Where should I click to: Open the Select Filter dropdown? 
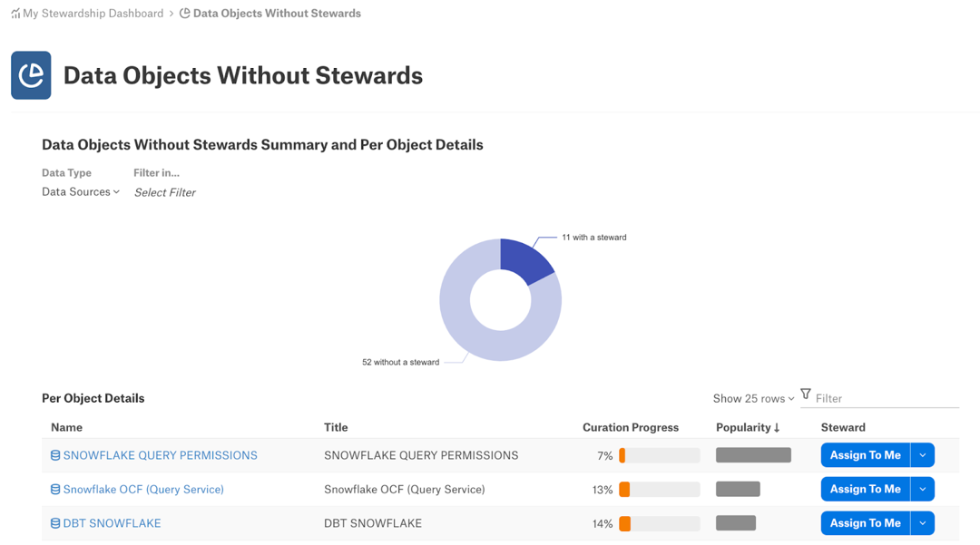[x=165, y=192]
